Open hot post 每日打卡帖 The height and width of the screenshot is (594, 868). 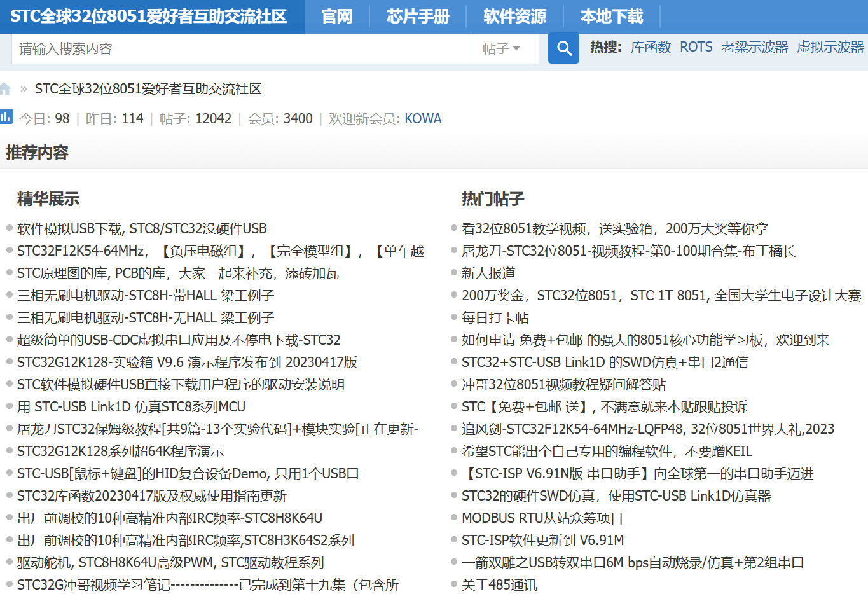click(x=495, y=317)
